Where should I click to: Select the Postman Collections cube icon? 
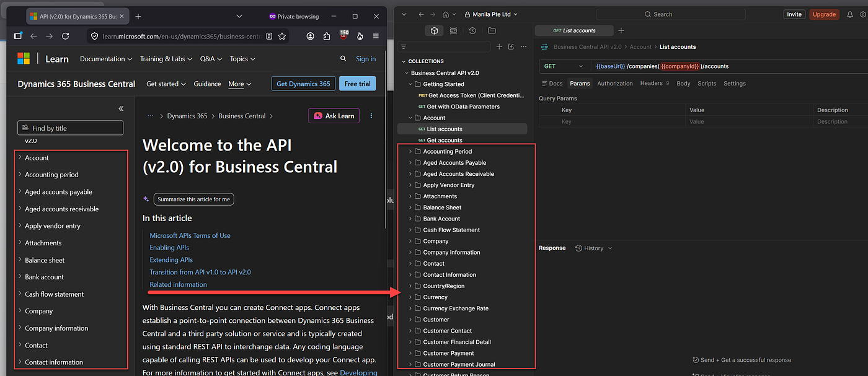click(x=435, y=30)
